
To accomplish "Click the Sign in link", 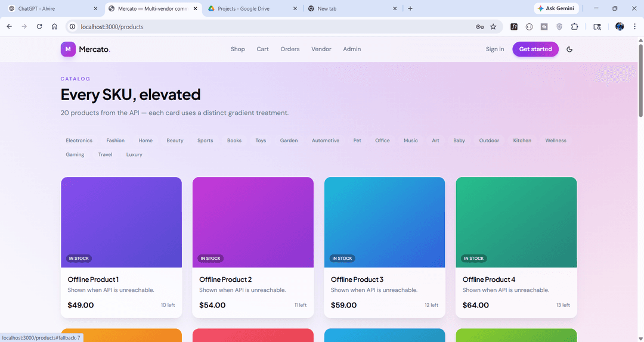I will coord(495,49).
